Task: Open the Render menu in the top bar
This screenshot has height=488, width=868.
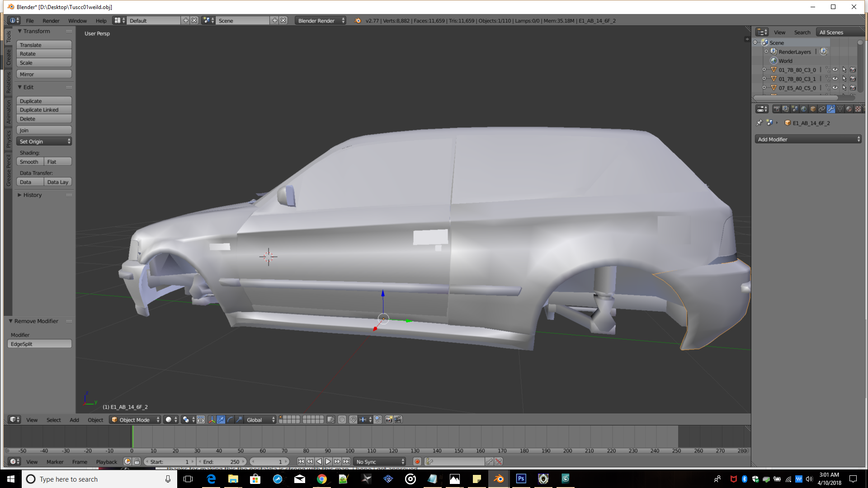Action: click(51, 21)
